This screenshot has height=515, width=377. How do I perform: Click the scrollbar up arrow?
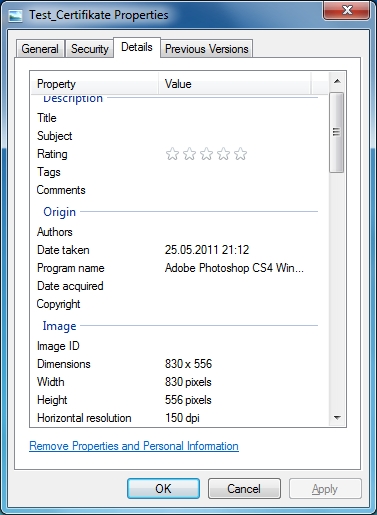(x=337, y=81)
